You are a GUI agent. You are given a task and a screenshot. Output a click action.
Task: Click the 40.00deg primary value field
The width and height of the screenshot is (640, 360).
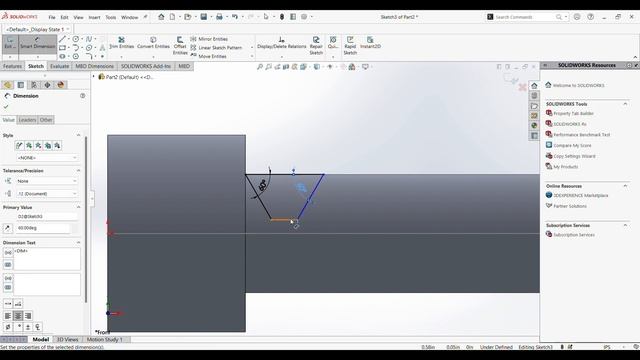pos(43,228)
